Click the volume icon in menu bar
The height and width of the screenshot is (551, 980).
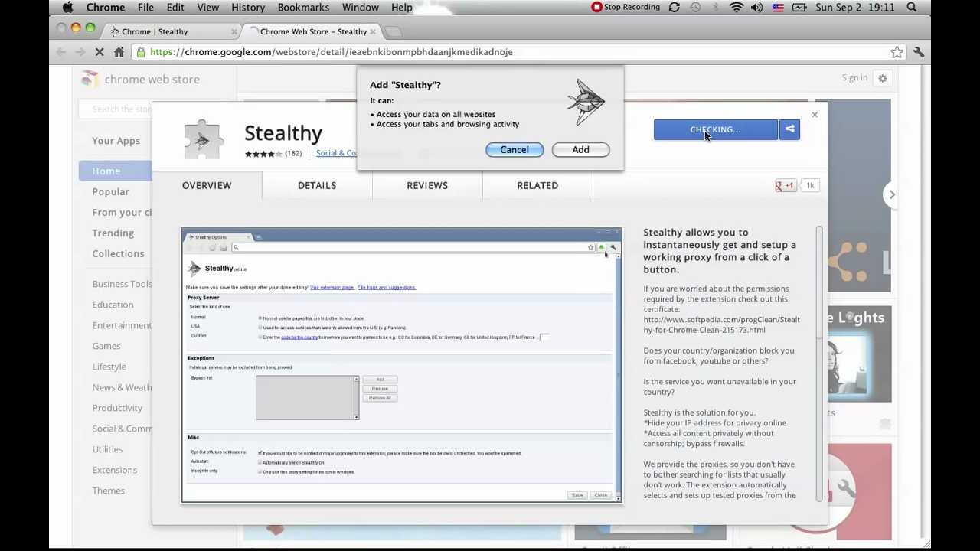757,8
